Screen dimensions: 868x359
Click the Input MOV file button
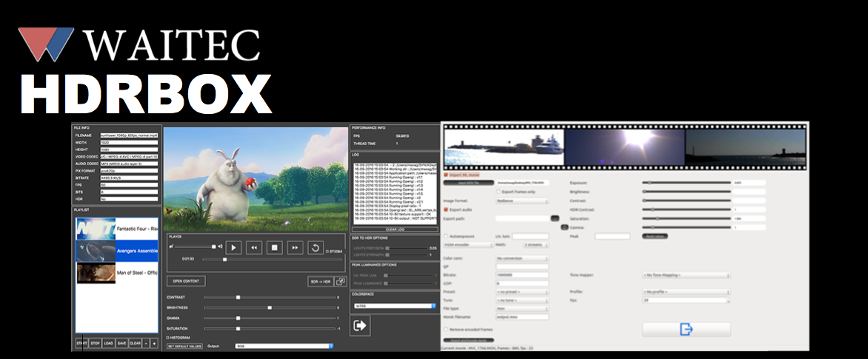click(x=468, y=183)
